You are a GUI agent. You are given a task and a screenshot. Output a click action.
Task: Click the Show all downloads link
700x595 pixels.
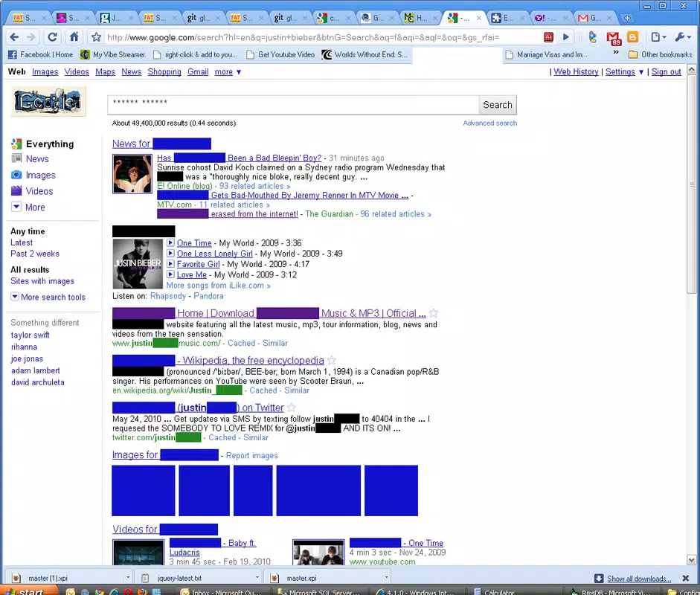coord(639,579)
